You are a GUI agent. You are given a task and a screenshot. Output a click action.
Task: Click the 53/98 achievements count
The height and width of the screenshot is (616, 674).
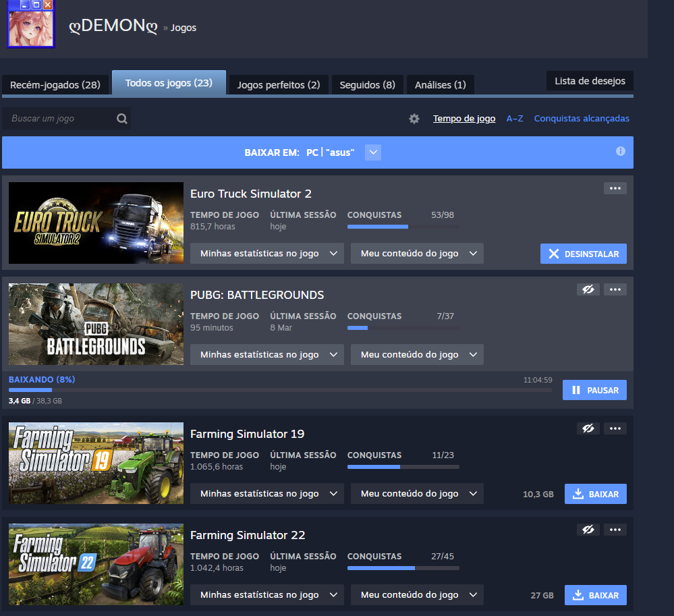443,215
